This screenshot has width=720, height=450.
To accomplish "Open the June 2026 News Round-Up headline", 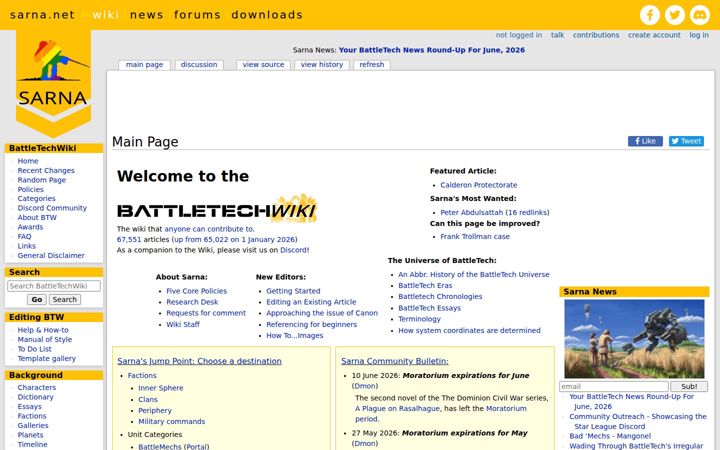I will pos(432,50).
